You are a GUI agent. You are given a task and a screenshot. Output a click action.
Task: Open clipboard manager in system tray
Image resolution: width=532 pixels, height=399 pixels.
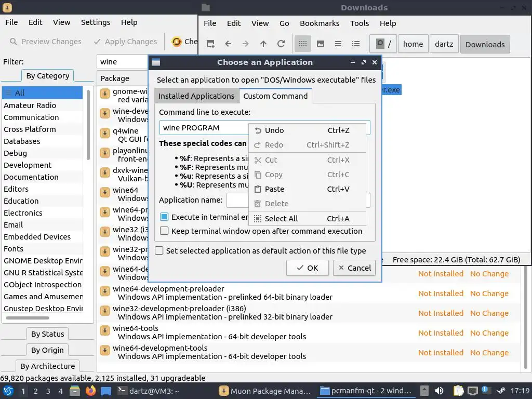tap(458, 391)
